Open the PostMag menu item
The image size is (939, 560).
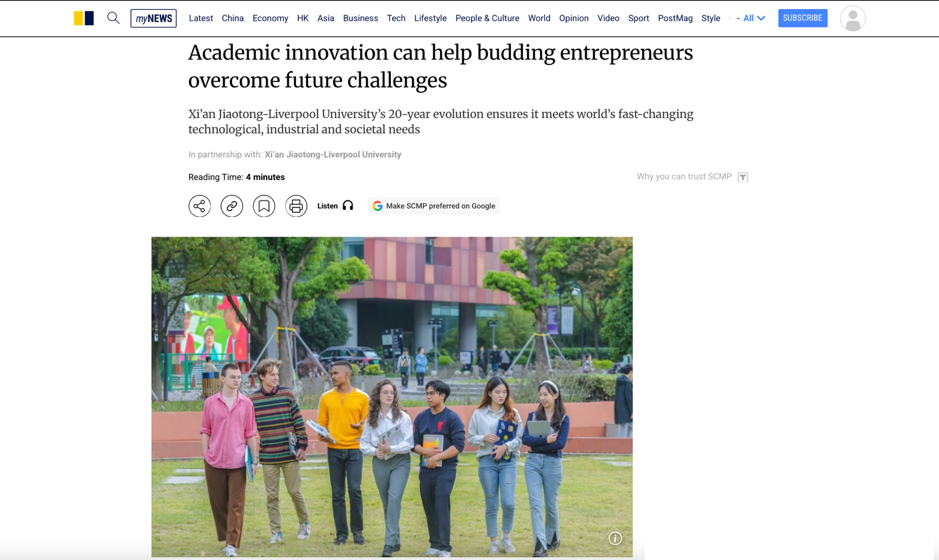pos(675,18)
